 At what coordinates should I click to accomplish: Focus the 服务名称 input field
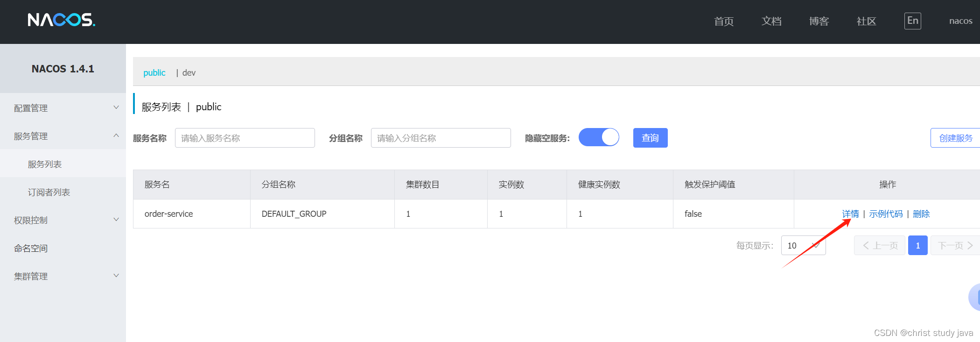[245, 138]
